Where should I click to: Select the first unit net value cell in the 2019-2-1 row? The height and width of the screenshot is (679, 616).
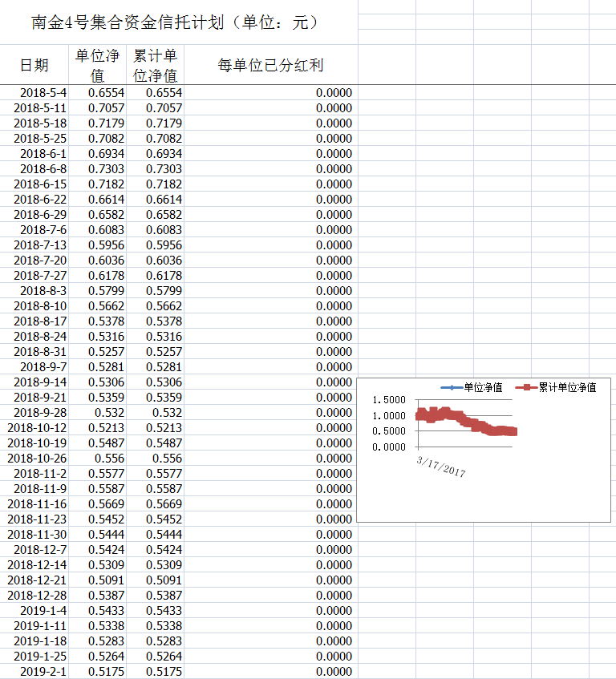click(98, 671)
